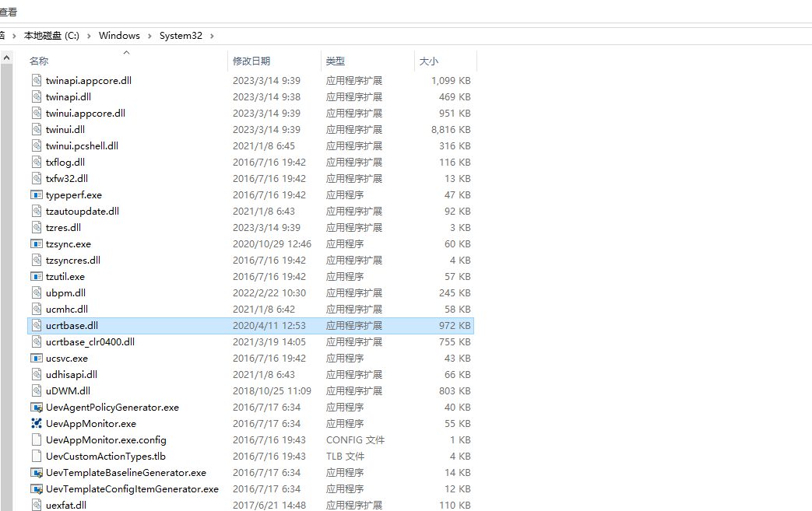Click the System32 breadcrumb segment
Image resolution: width=812 pixels, height=511 pixels.
[x=181, y=35]
